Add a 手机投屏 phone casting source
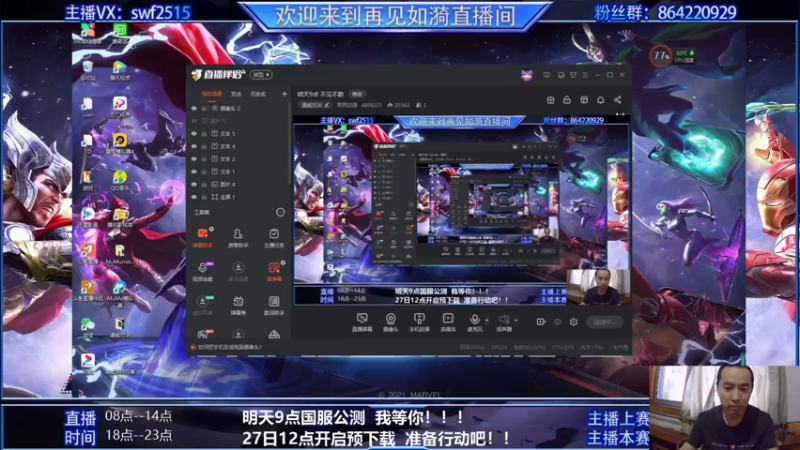 (419, 322)
